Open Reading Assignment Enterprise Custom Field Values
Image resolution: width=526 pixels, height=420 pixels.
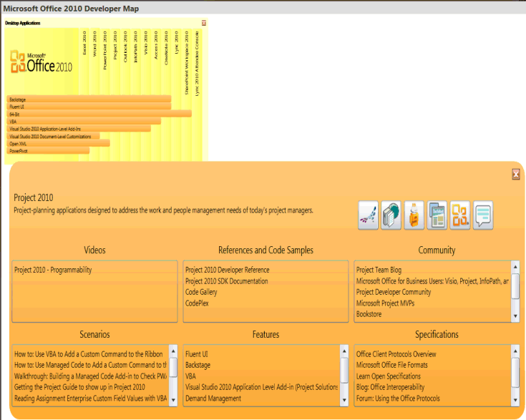(x=91, y=399)
